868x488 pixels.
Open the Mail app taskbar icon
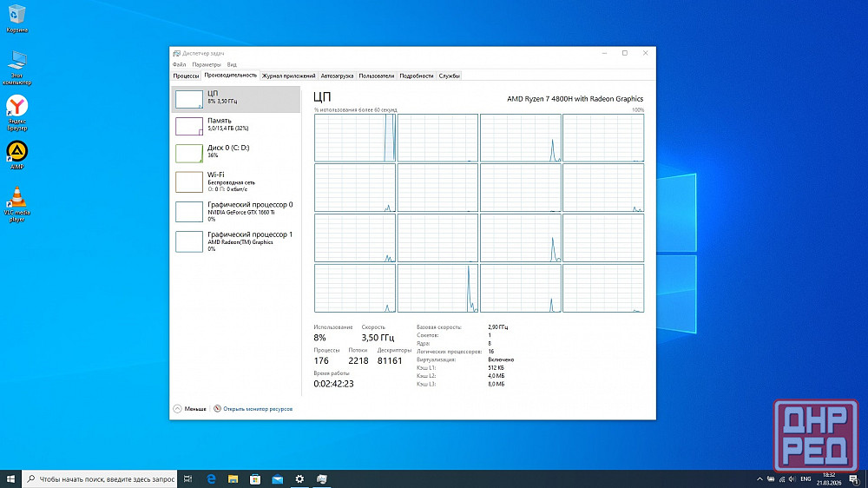277,479
